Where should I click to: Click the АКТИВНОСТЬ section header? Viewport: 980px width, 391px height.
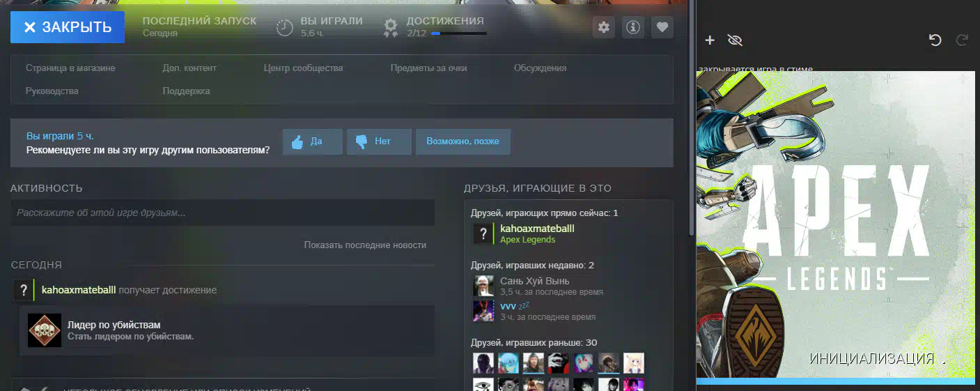47,188
